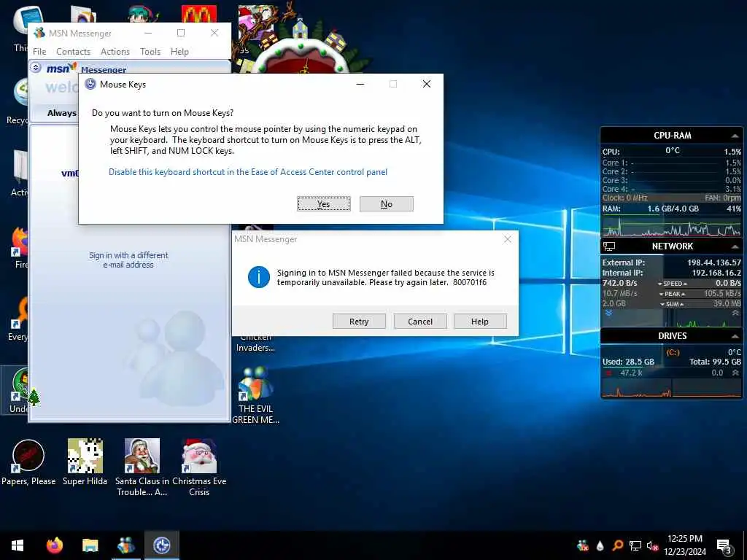The height and width of the screenshot is (560, 747).
Task: Click the Mouse Keys title bar icon
Action: [90, 85]
